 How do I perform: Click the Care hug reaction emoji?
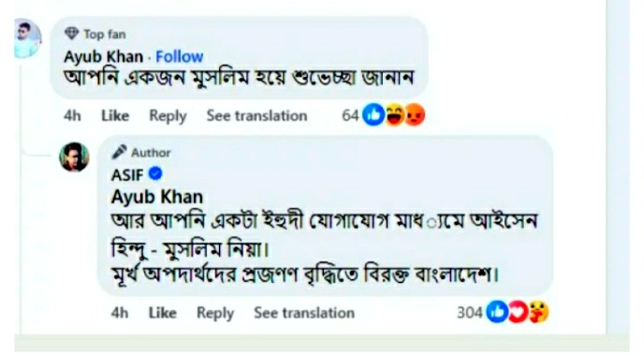point(538,312)
